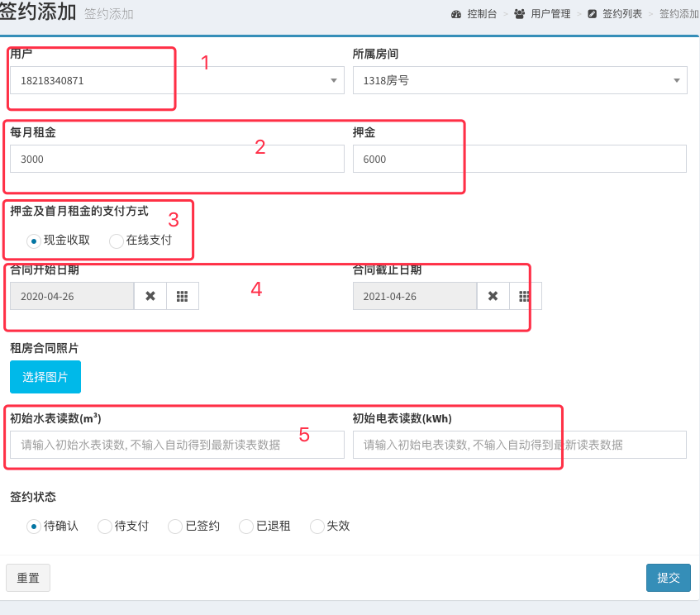The width and height of the screenshot is (700, 615).
Task: Go to 签约列表 breadcrumb
Action: (x=621, y=14)
